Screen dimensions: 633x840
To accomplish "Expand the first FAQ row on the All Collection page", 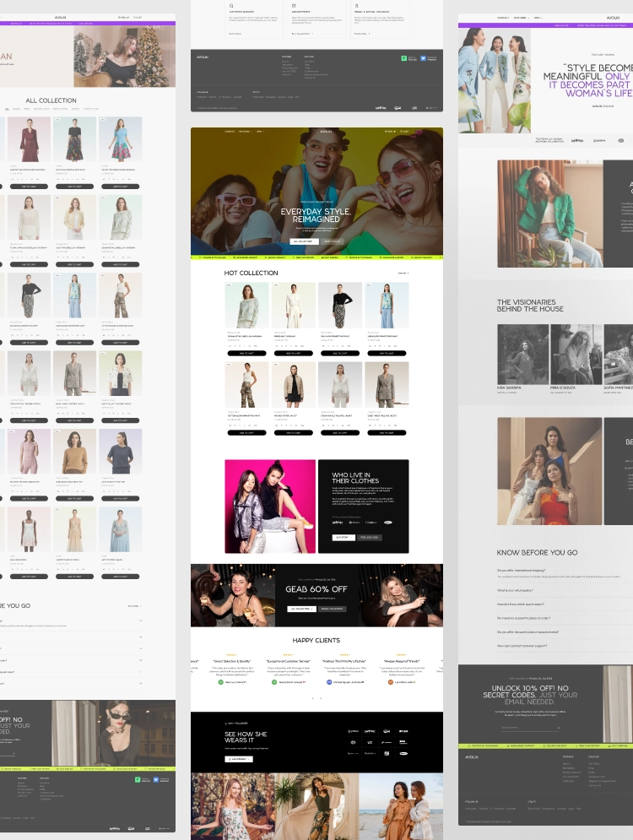I will click(x=71, y=621).
